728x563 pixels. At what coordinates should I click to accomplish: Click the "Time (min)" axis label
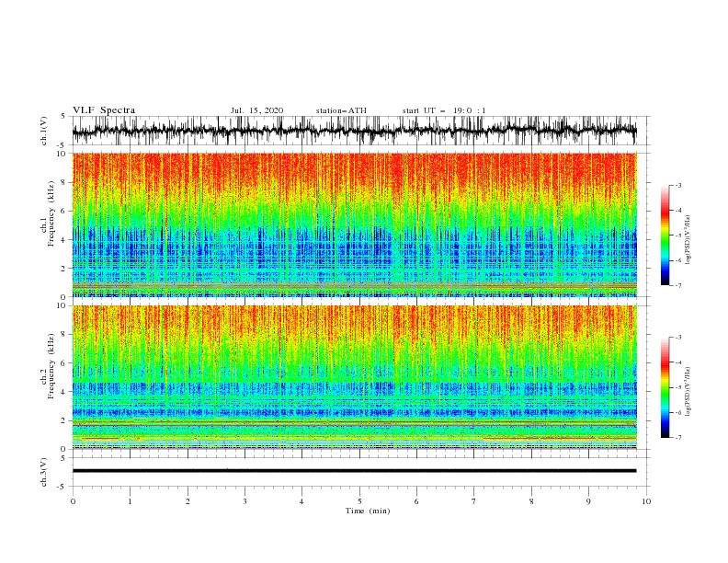pyautogui.click(x=368, y=511)
